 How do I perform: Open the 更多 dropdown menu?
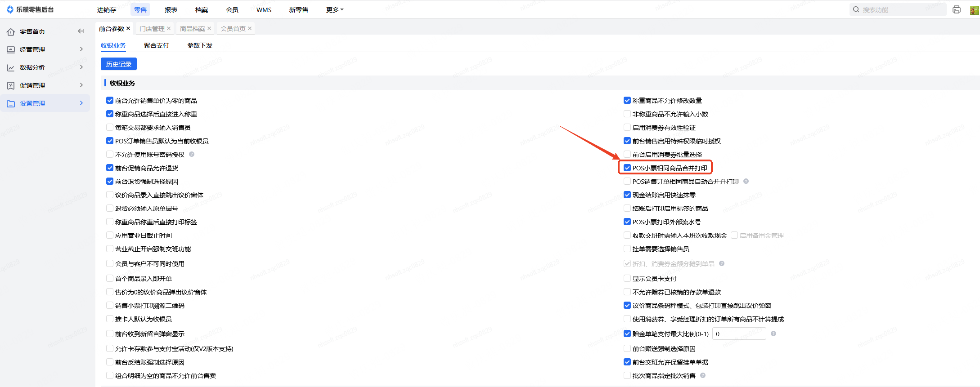coord(335,10)
